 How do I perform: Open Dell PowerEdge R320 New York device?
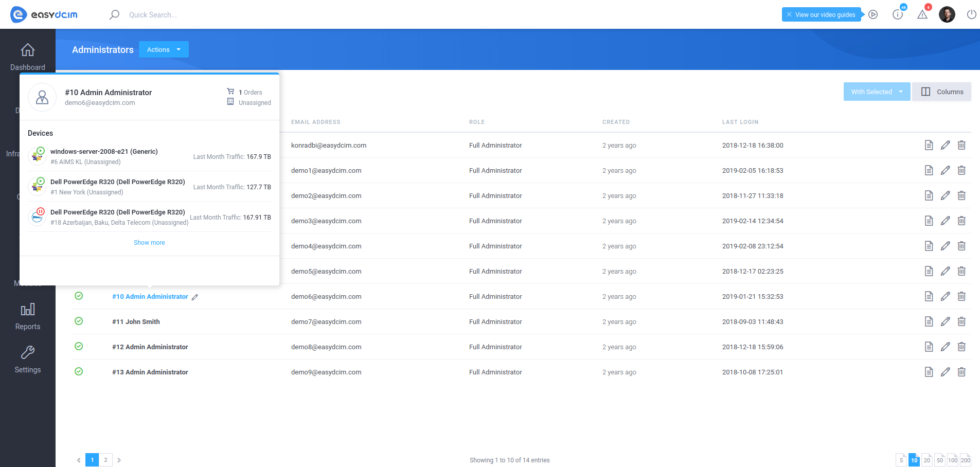click(118, 182)
